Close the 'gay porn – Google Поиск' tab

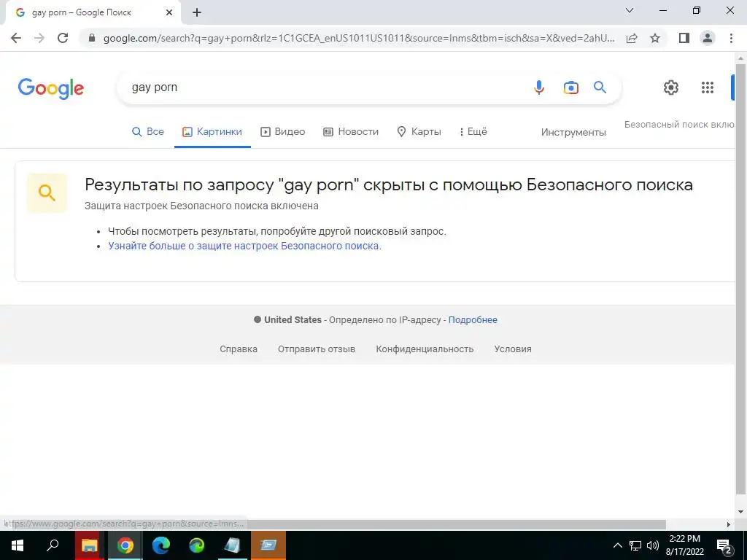(x=169, y=12)
